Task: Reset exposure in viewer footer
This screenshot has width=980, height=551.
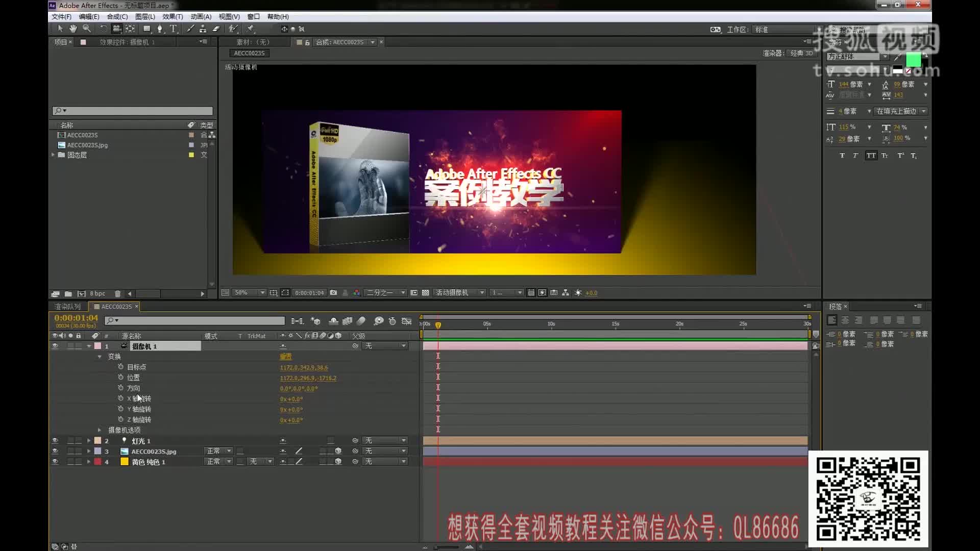Action: pos(578,293)
